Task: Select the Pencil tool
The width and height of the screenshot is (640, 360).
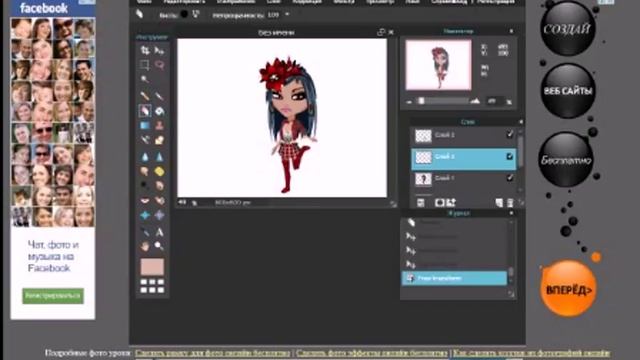Action: pyautogui.click(x=144, y=96)
